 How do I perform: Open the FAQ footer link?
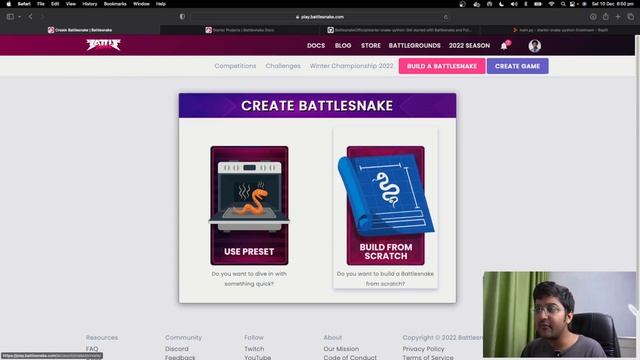click(x=92, y=349)
